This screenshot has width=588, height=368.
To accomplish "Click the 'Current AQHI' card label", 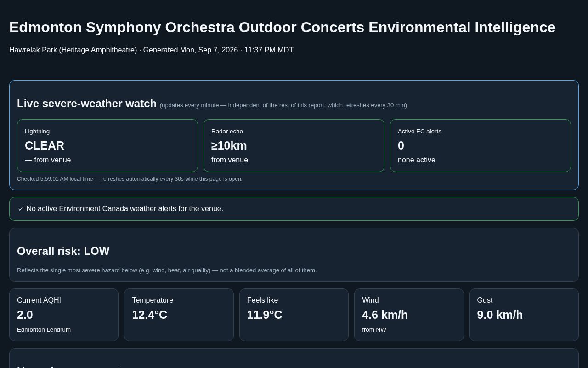I will [x=39, y=300].
